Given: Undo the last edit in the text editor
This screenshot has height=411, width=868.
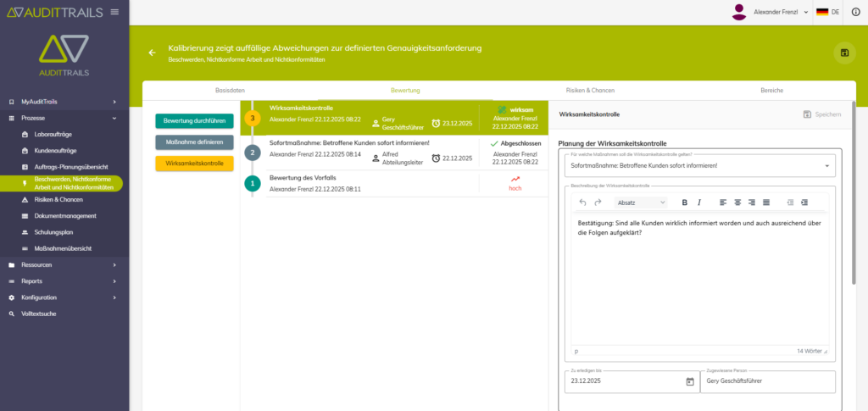Looking at the screenshot, I should click(582, 203).
